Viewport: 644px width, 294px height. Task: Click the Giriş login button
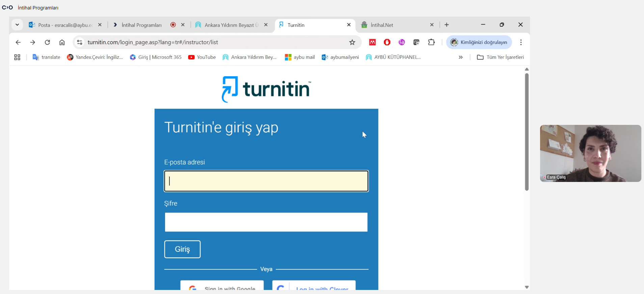coord(182,249)
